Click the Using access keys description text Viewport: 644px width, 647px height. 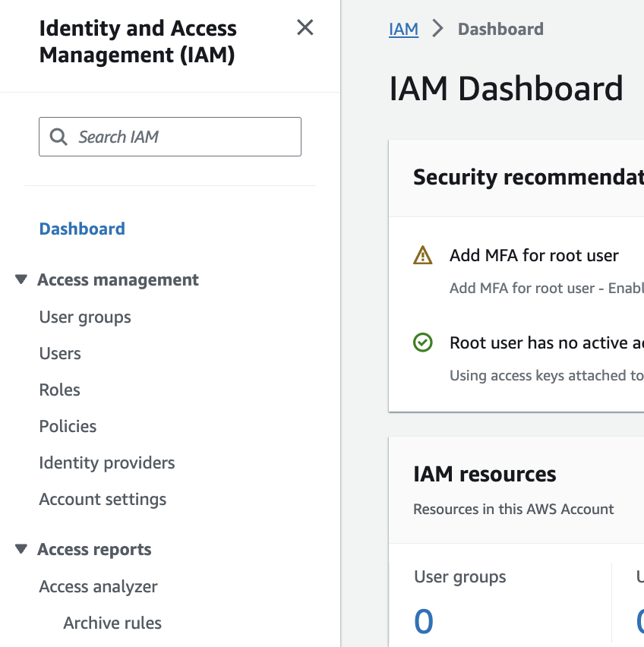click(x=547, y=375)
